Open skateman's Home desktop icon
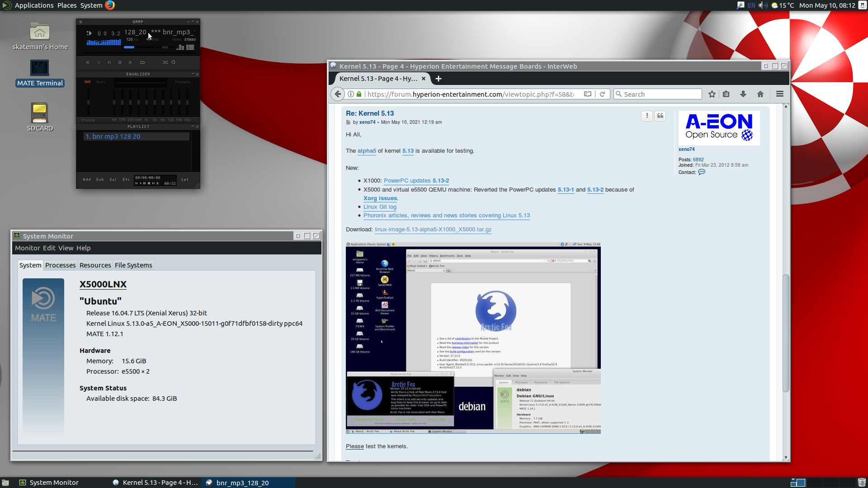The width and height of the screenshot is (868, 488). [40, 37]
